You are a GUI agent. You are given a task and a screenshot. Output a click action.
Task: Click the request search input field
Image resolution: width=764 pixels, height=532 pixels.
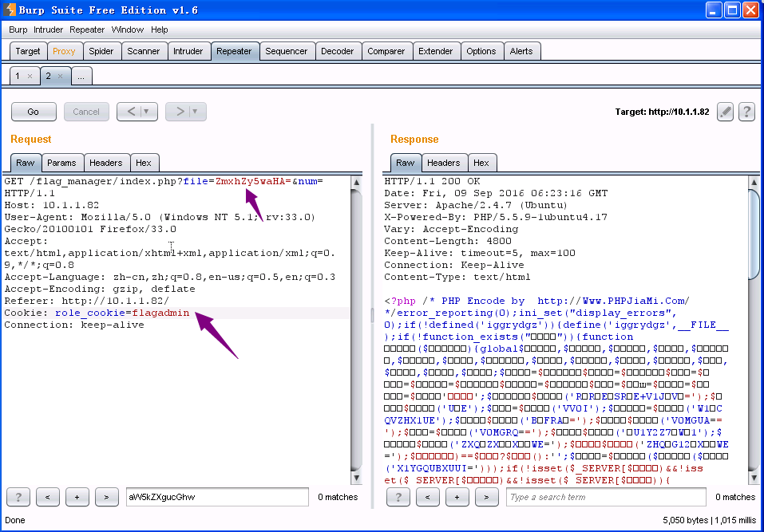point(217,497)
